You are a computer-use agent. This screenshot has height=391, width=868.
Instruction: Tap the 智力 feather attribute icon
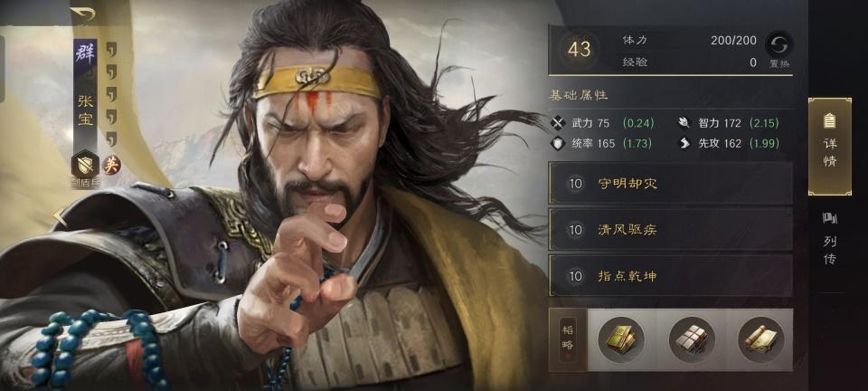pos(684,123)
